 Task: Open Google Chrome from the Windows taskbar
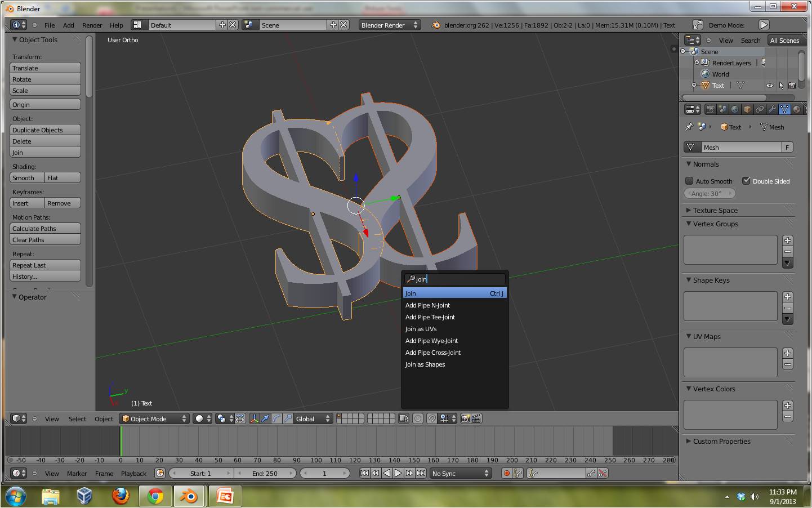click(x=155, y=496)
